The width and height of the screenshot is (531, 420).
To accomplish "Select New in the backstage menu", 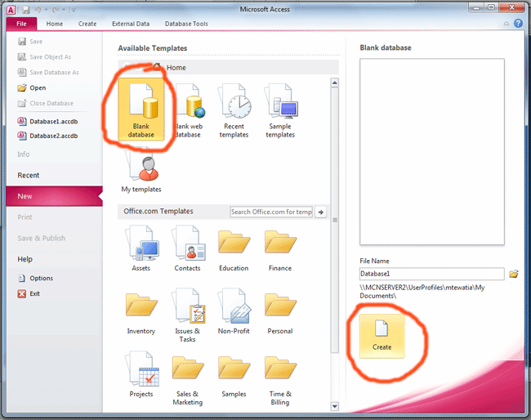I will (54, 196).
